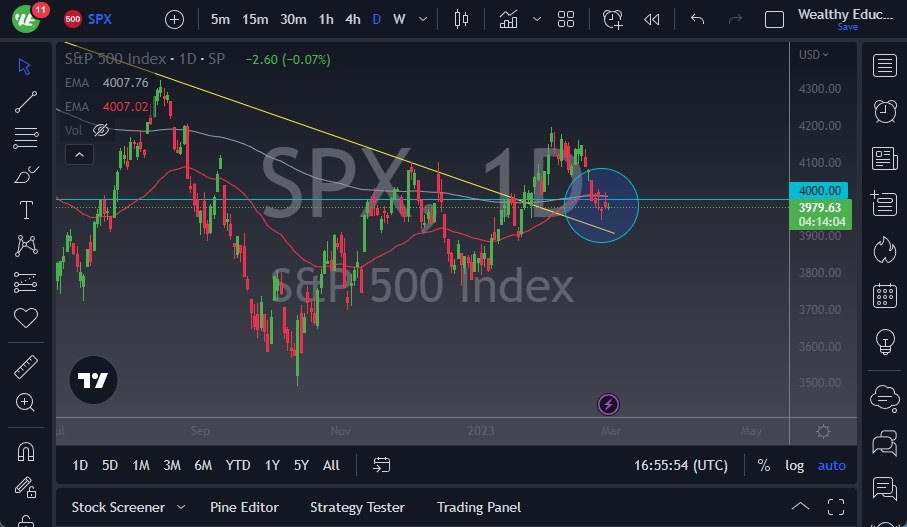Open the USD currency dropdown
The image size is (907, 527).
(814, 55)
